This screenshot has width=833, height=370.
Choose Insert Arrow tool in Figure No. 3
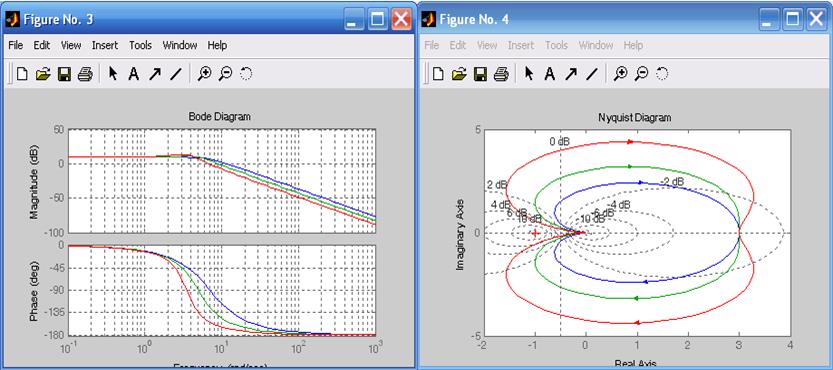pyautogui.click(x=155, y=74)
